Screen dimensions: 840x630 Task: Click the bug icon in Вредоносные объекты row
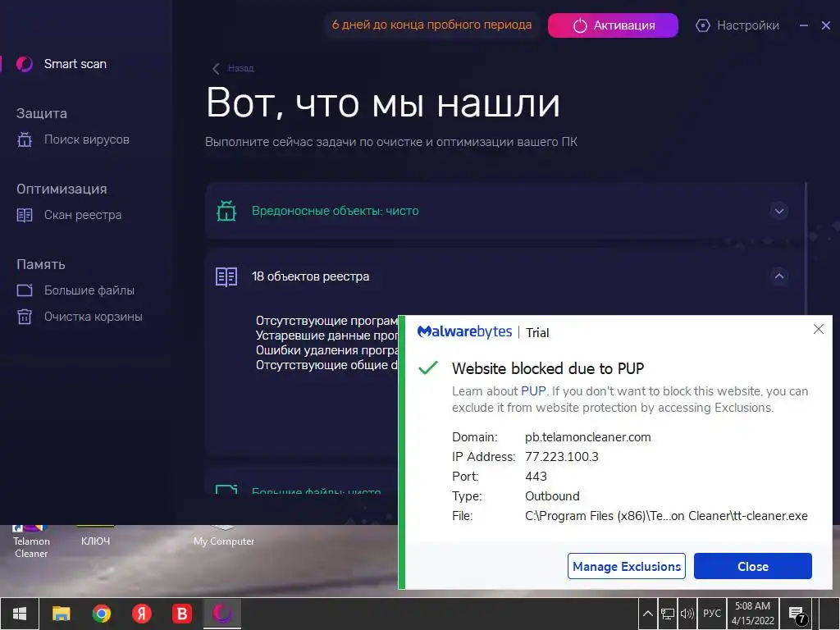point(226,211)
